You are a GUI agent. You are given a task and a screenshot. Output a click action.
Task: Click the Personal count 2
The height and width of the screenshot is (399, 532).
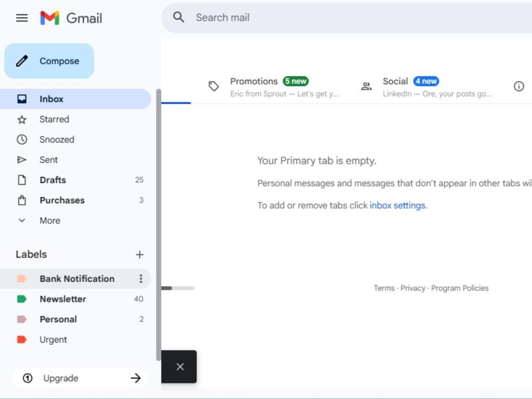pyautogui.click(x=141, y=319)
